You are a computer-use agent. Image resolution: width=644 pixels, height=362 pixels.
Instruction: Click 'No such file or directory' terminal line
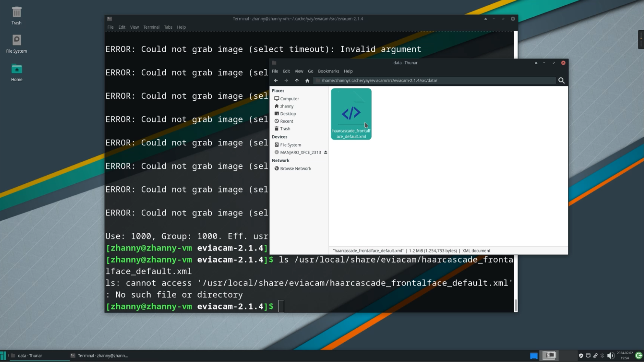[x=179, y=295]
